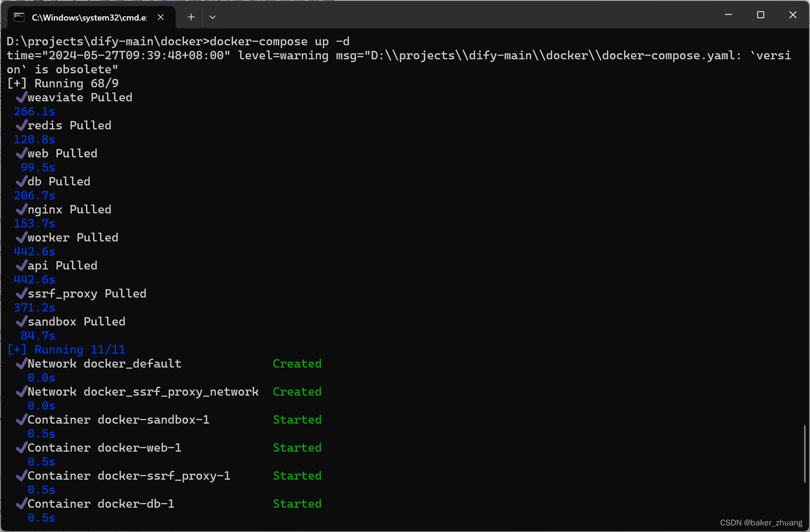The image size is (810, 532).
Task: Click the green "Started" text for docker-ssrf_proxy-1
Action: pos(297,475)
